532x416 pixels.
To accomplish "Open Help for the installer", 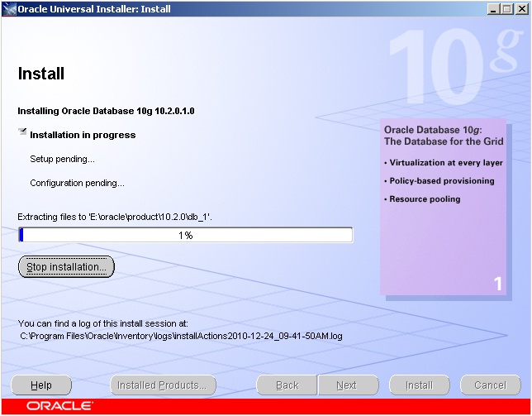I will pos(41,385).
